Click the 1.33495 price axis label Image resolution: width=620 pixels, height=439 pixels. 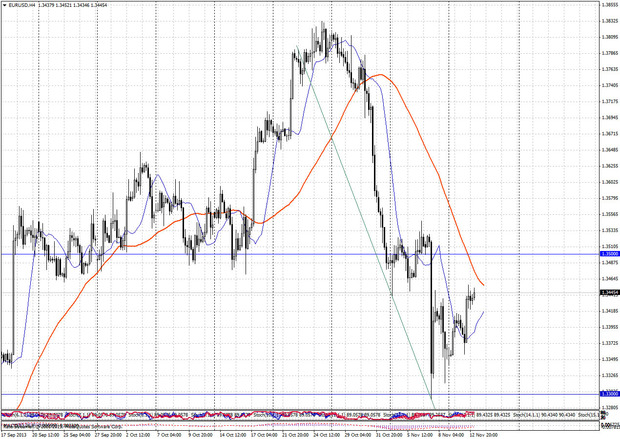click(x=610, y=359)
